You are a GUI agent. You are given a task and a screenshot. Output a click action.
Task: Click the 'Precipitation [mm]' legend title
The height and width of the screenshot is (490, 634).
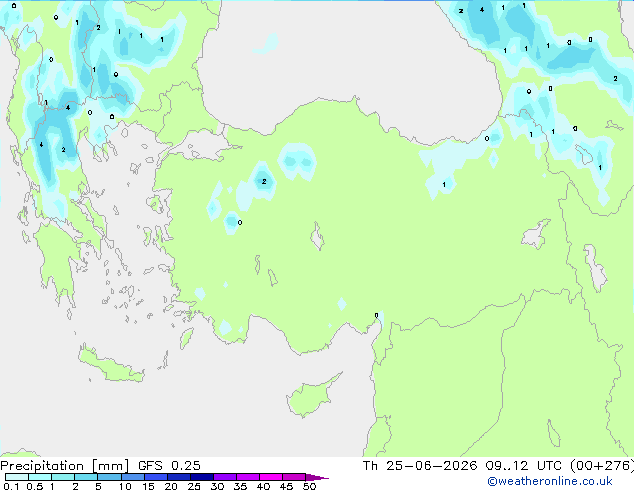click(x=65, y=466)
